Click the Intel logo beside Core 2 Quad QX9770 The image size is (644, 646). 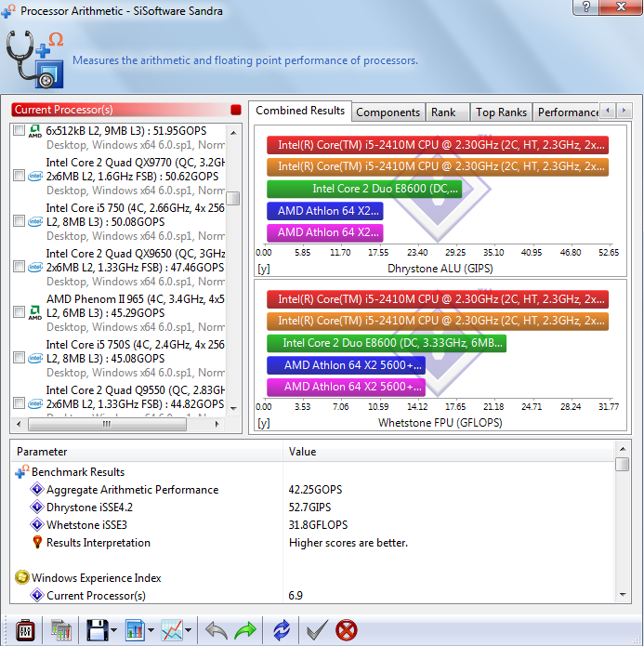[x=35, y=177]
